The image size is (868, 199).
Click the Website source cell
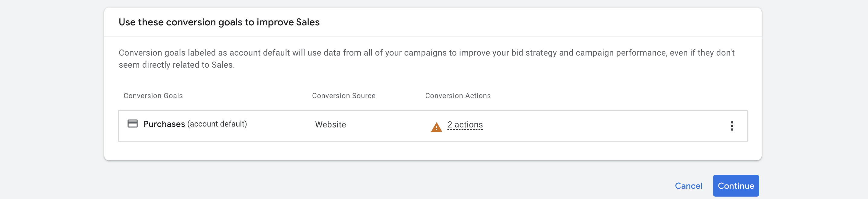(330, 125)
